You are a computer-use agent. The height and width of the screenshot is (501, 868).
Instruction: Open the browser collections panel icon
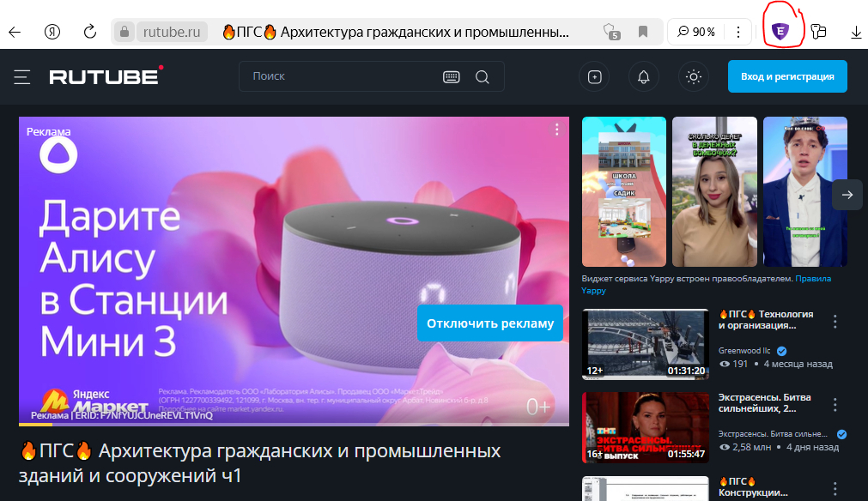pyautogui.click(x=819, y=32)
